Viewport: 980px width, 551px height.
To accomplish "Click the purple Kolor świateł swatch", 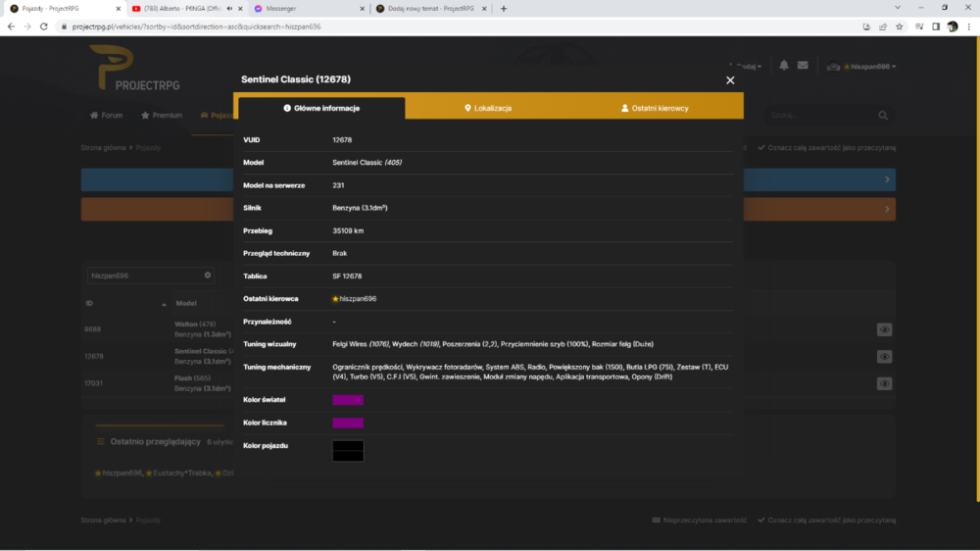I will 348,400.
